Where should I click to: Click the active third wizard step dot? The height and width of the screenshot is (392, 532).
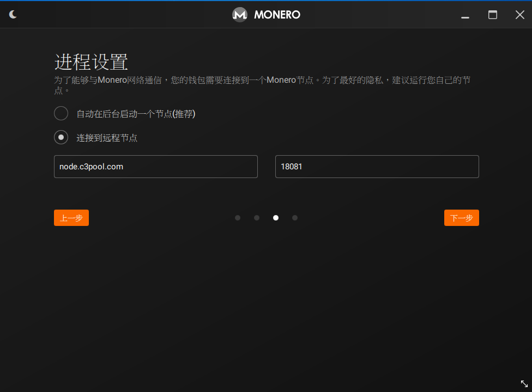coord(276,218)
